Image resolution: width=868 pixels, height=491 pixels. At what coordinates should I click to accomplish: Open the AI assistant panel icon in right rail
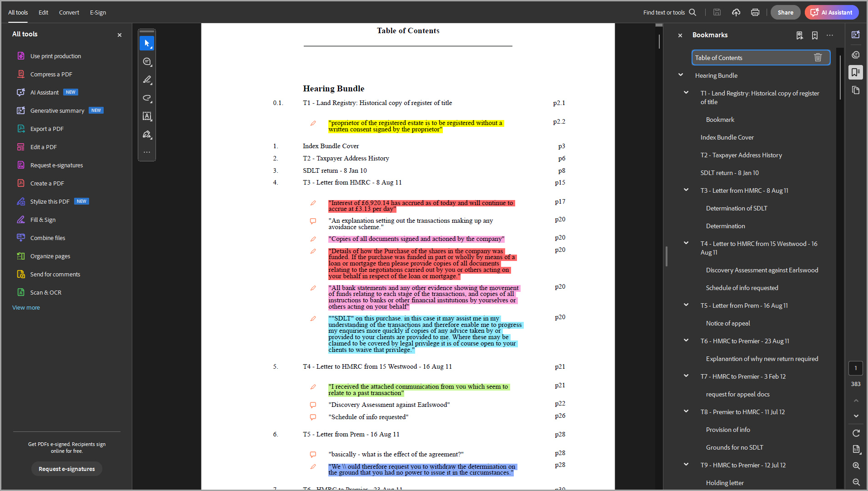click(x=856, y=35)
